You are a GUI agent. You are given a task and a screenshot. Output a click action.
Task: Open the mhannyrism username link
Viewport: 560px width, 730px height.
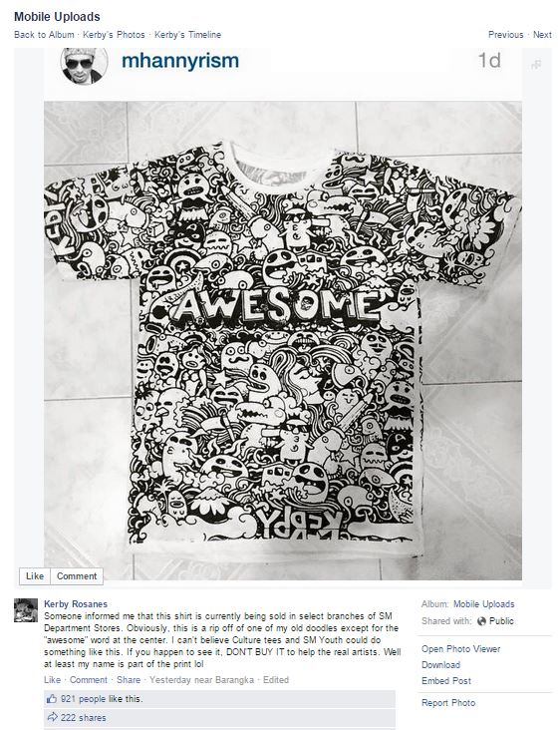click(x=180, y=61)
